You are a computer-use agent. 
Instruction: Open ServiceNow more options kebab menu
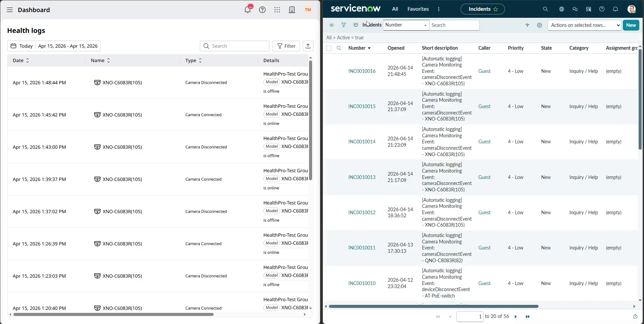point(439,9)
